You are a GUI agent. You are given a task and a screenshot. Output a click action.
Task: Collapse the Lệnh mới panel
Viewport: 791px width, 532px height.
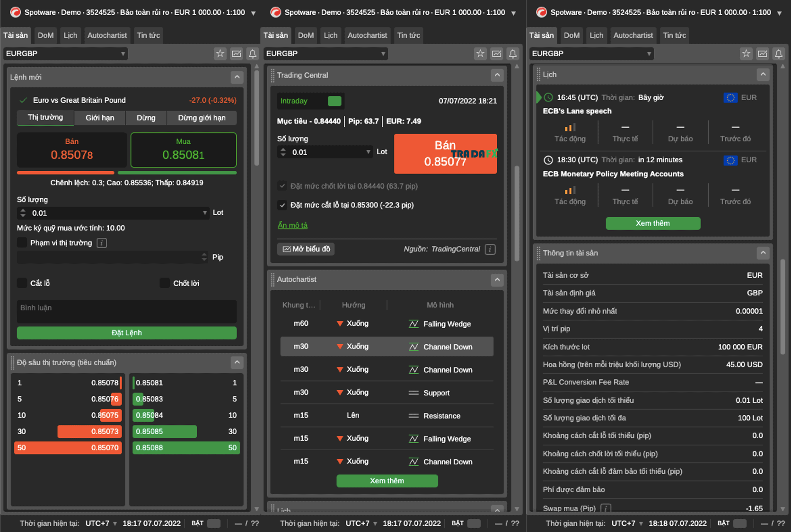click(237, 77)
